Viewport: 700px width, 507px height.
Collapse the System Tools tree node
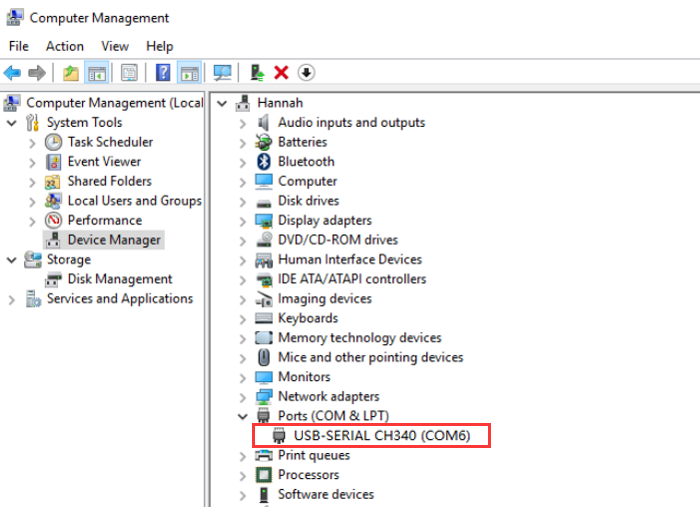point(12,123)
